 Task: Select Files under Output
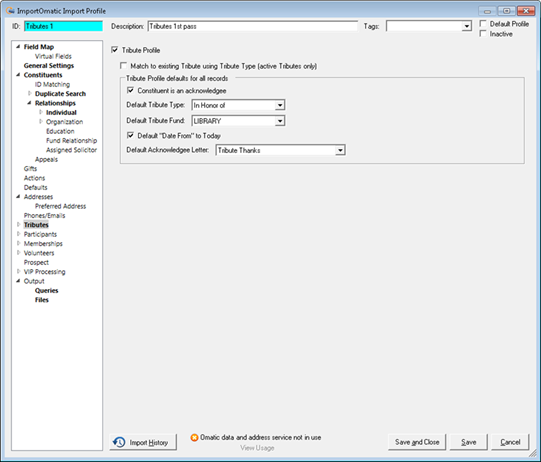[41, 300]
